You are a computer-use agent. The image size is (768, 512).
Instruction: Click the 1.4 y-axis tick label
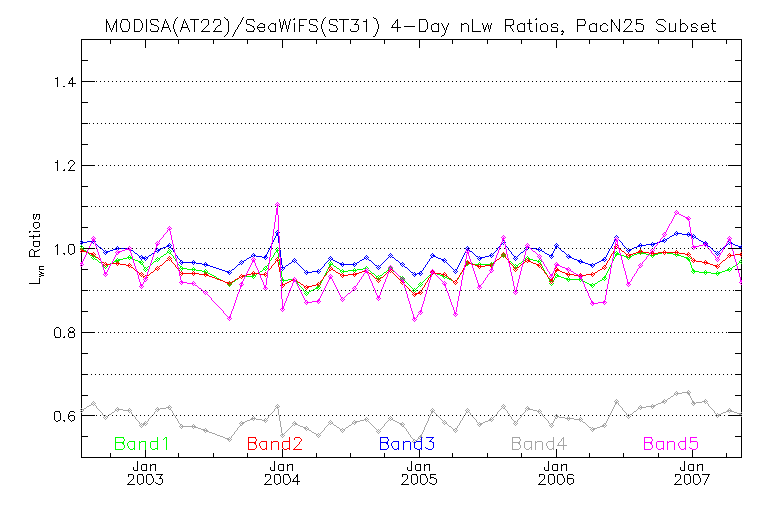coord(65,82)
